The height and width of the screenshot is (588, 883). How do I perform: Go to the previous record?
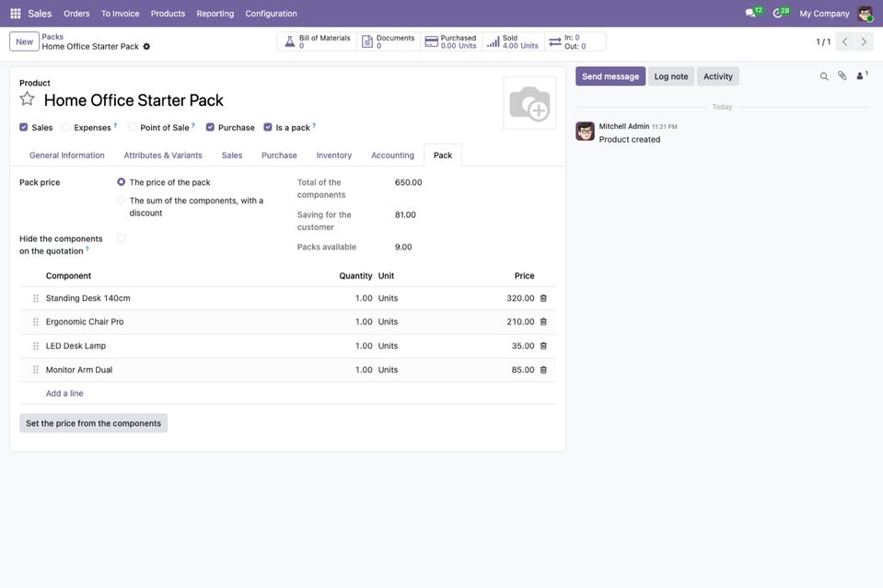844,41
